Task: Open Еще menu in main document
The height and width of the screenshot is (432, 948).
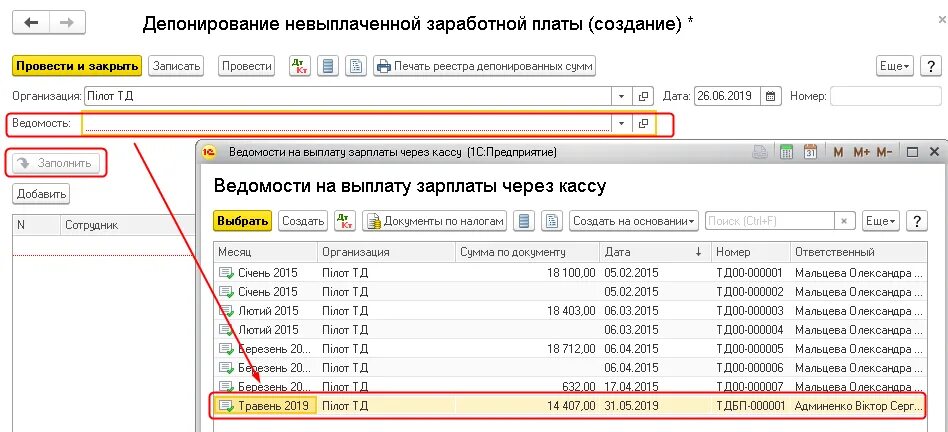Action: click(x=895, y=66)
